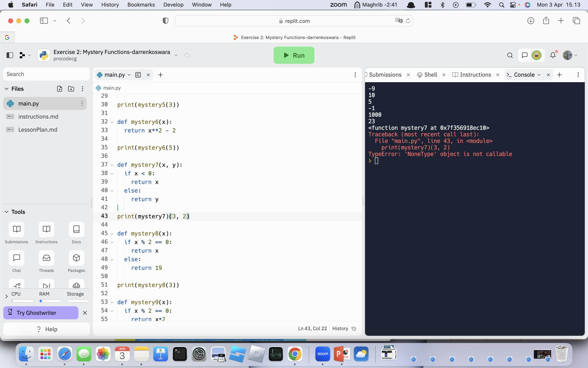
Task: Switch to the Shell tab
Action: tap(427, 75)
